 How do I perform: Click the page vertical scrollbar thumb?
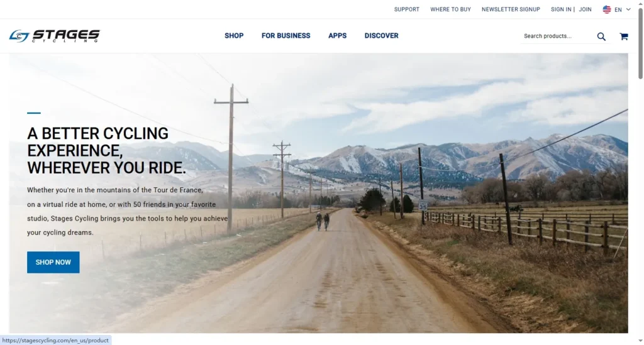pyautogui.click(x=640, y=43)
